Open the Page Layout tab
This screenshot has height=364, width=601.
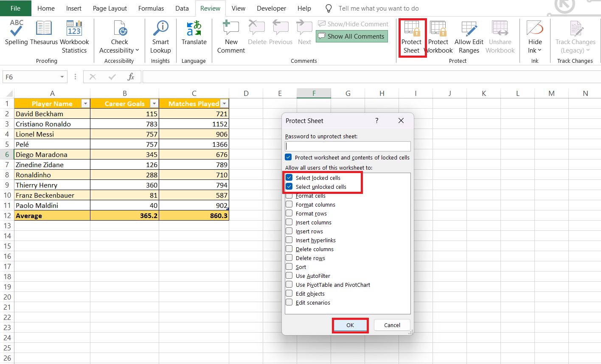click(110, 8)
